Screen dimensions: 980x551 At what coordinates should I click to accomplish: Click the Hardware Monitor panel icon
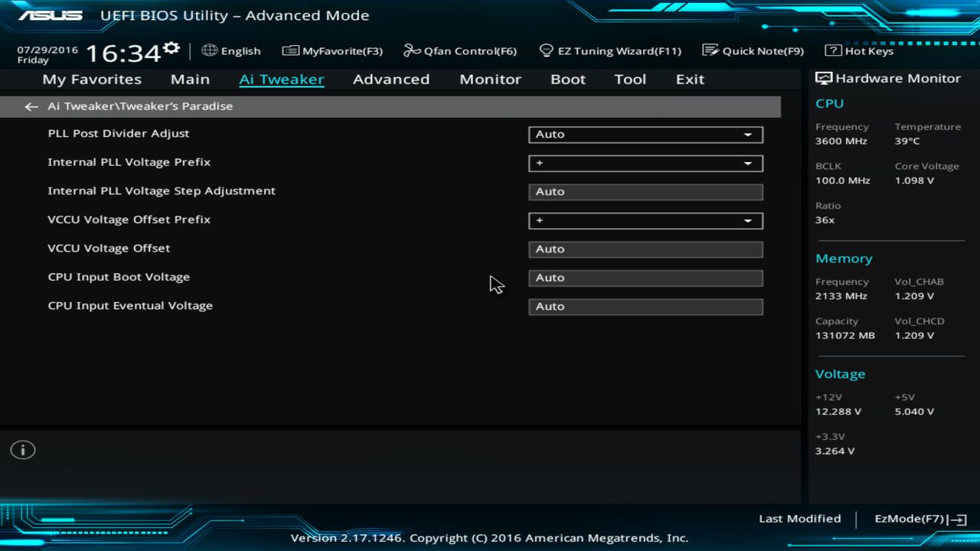pos(823,77)
